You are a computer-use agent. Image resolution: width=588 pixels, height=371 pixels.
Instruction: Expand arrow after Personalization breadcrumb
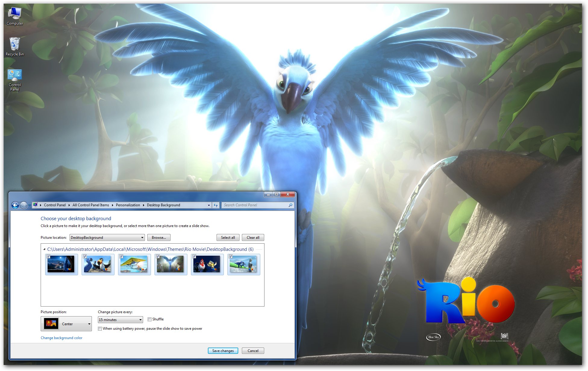point(143,205)
